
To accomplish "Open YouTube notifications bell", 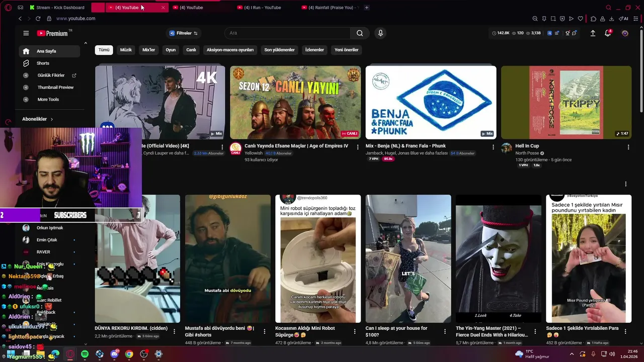I will (608, 33).
